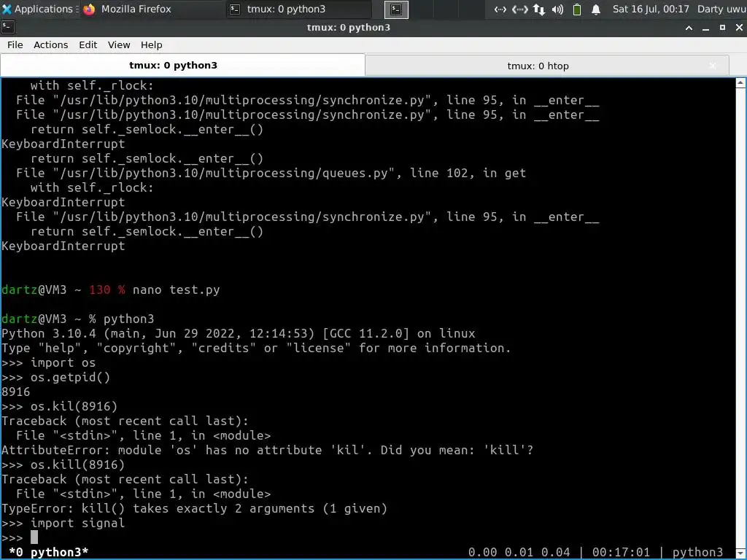This screenshot has height=560, width=747.
Task: Click the >>> import os line
Action: [49, 363]
